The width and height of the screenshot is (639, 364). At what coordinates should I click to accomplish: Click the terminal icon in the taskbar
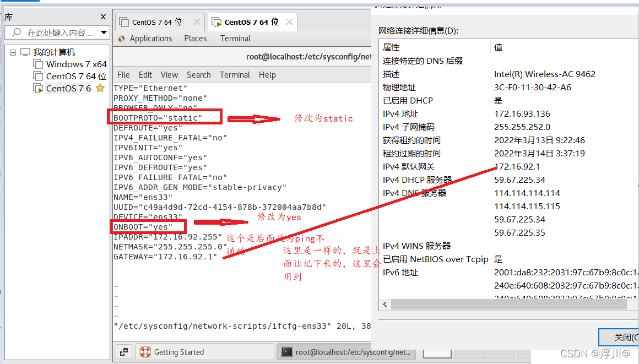[287, 352]
